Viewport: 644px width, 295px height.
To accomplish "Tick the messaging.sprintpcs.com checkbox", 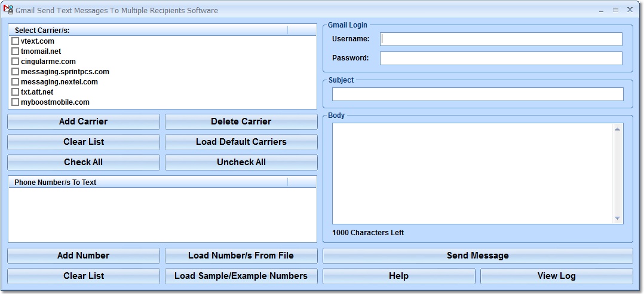I will point(15,72).
